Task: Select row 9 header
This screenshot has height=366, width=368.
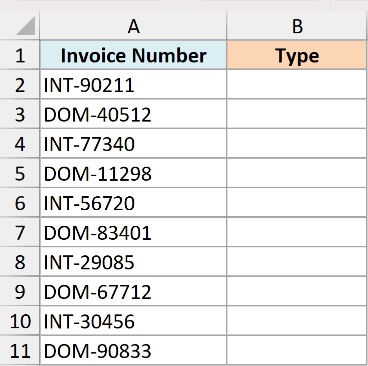Action: [20, 291]
